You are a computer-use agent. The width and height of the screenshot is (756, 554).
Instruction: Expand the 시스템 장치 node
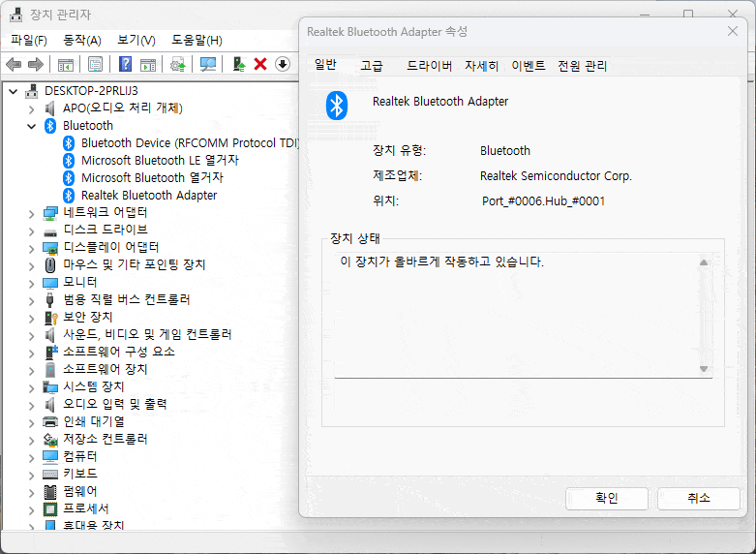coord(32,388)
